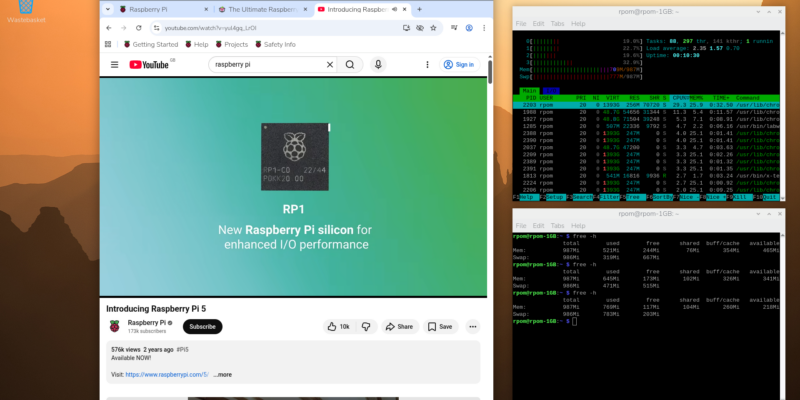Image resolution: width=800 pixels, height=400 pixels.
Task: Bookmark this page with the star icon
Action: click(433, 28)
